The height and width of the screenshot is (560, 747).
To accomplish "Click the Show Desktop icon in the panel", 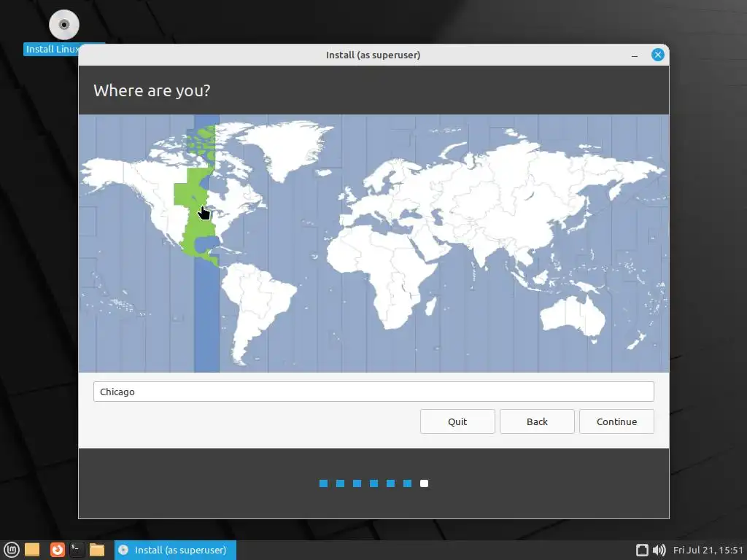I will click(x=32, y=550).
